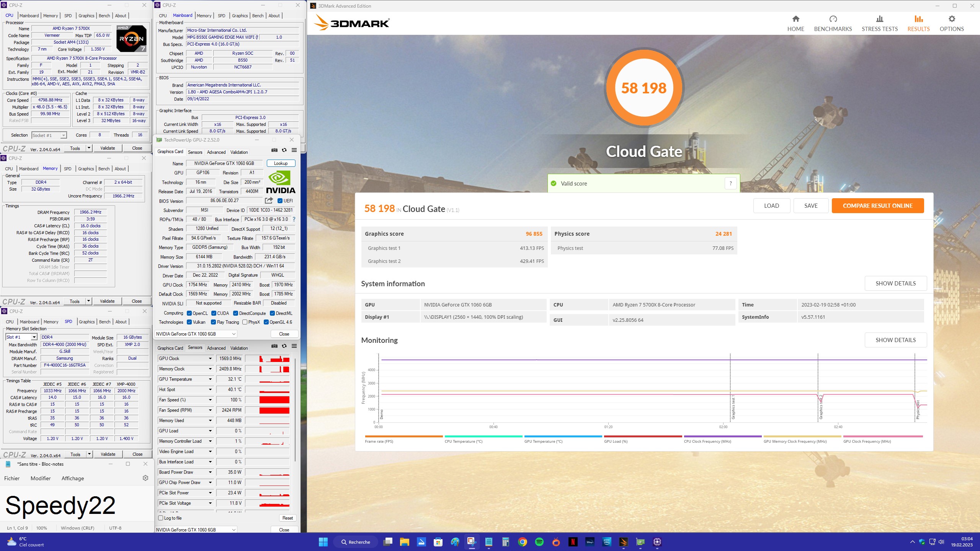The width and height of the screenshot is (980, 551).
Task: Open the GPU selector dropdown in GPU-Z Graphics Card window
Action: [x=196, y=334]
